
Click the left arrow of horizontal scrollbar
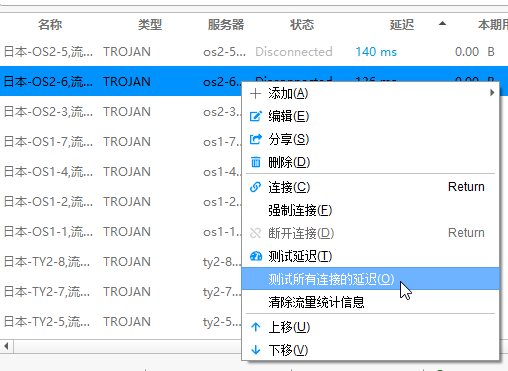[x=6, y=346]
